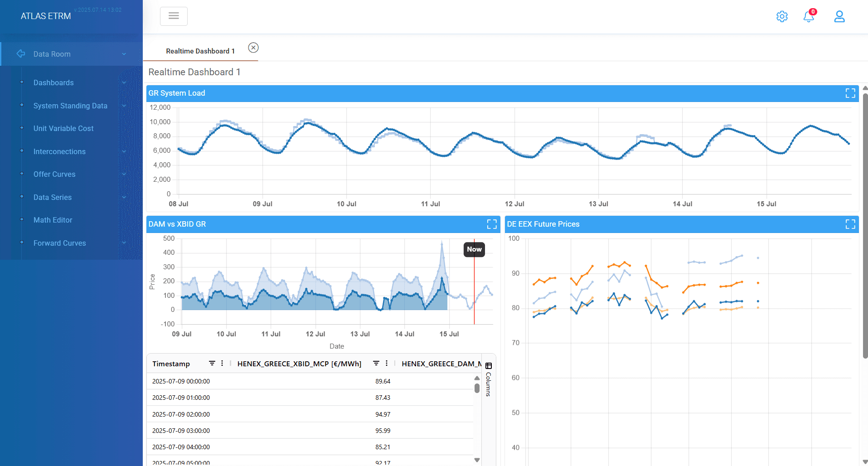This screenshot has height=466, width=868.
Task: Open the Math Editor menu item
Action: pyautogui.click(x=53, y=220)
